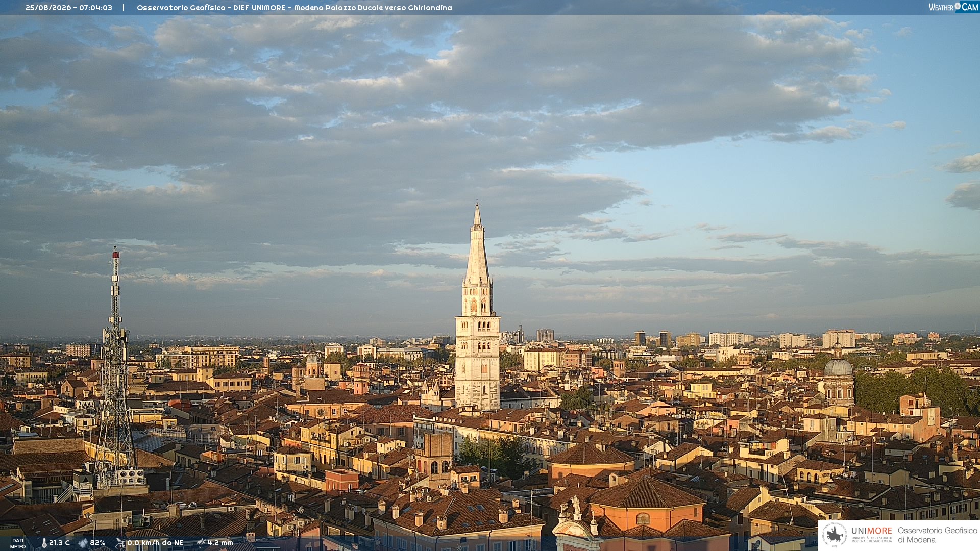This screenshot has width=980, height=551.
Task: Click the grey church dome
Action: point(839,367)
